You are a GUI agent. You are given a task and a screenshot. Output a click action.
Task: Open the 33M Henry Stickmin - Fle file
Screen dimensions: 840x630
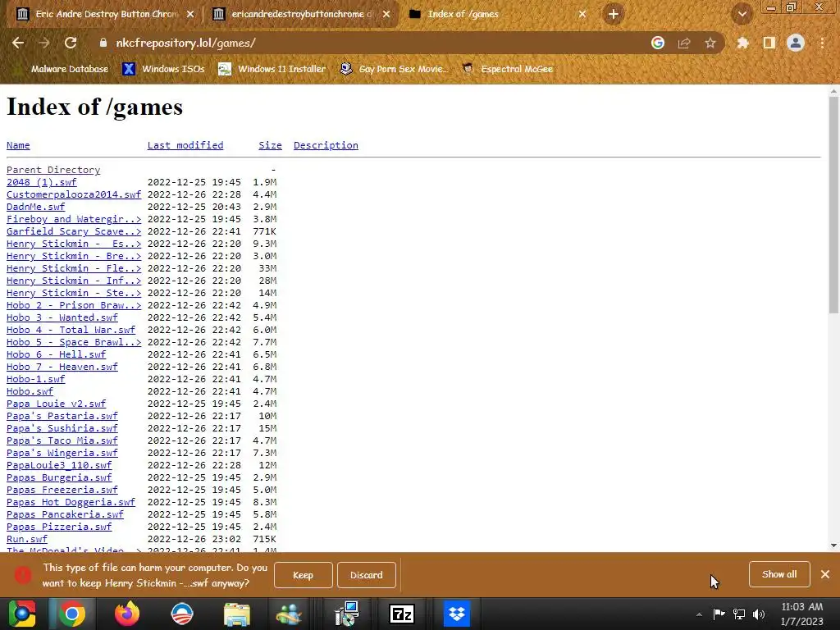[x=74, y=268]
